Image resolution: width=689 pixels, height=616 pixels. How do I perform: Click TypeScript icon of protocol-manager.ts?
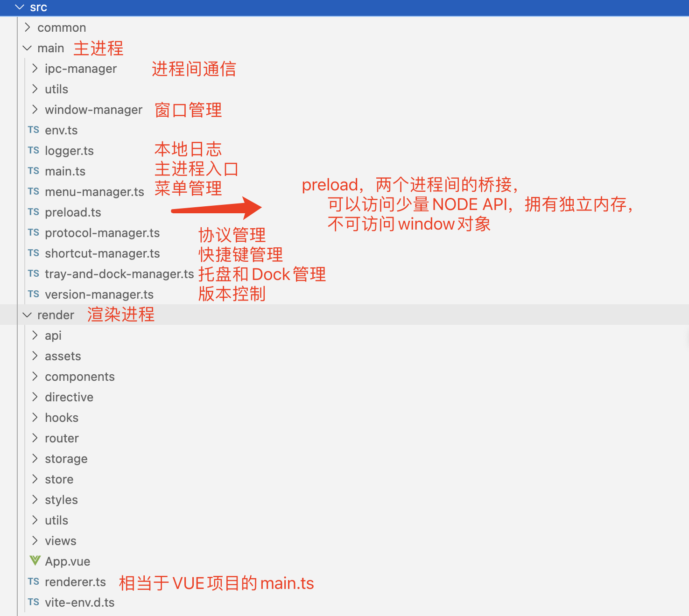pos(34,232)
